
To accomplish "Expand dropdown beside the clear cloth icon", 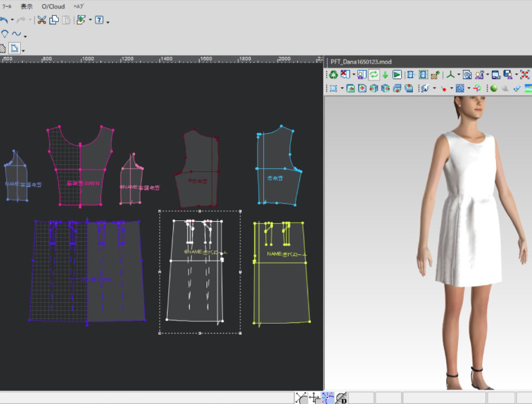I will tap(353, 74).
